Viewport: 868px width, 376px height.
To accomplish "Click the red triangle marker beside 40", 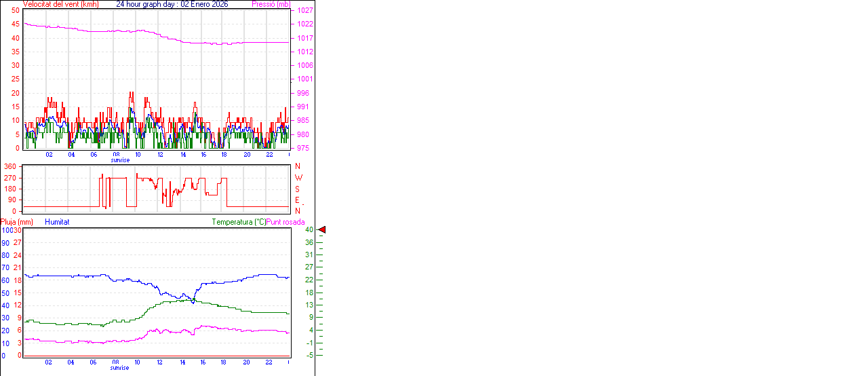I will 322,230.
